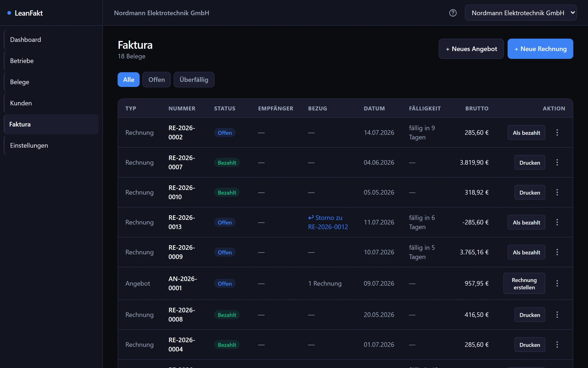
Task: Open the more-options menu for RE-2026-0008
Action: pos(557,315)
